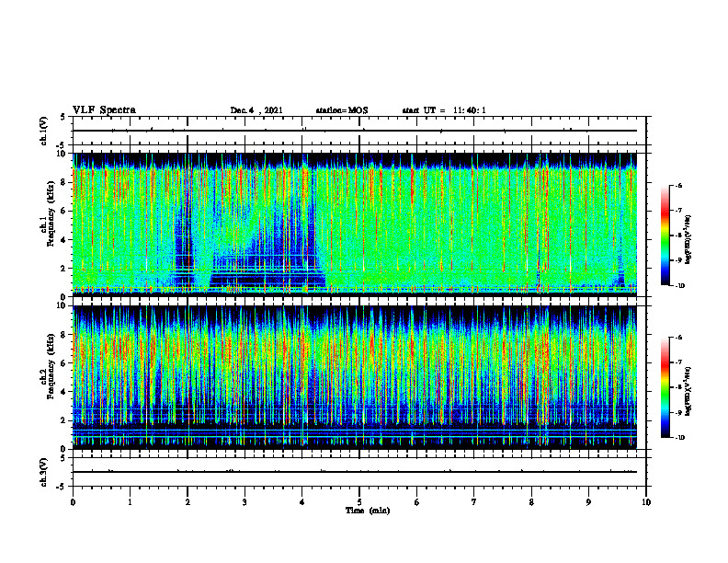Click the "-9" label on the ch.2 colorbar
The image size is (728, 563).
tap(678, 412)
